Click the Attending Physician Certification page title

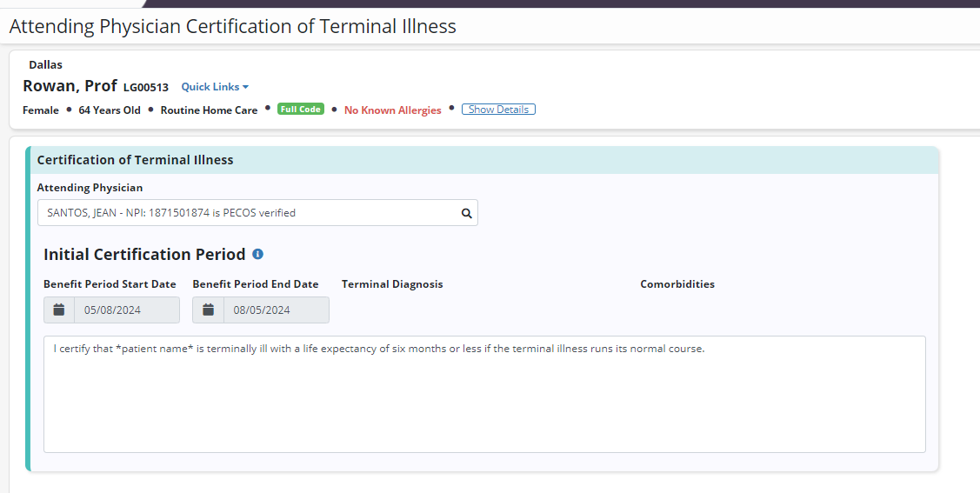[232, 26]
